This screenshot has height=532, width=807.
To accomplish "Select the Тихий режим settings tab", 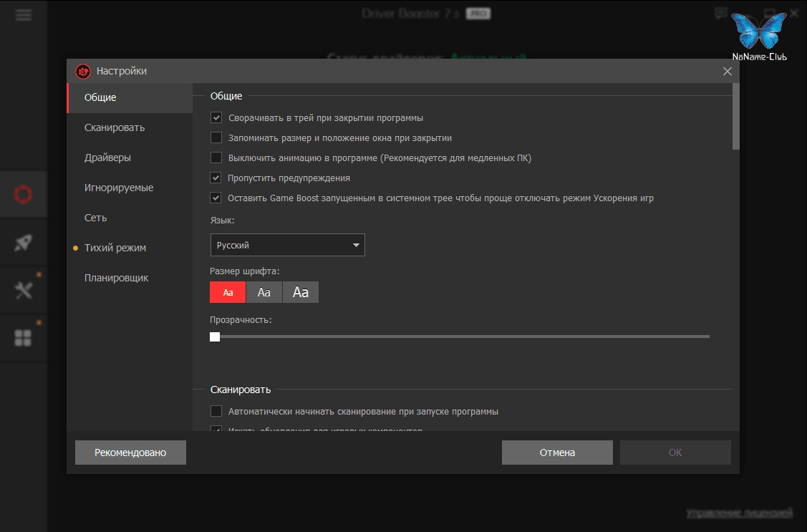I will (130, 248).
